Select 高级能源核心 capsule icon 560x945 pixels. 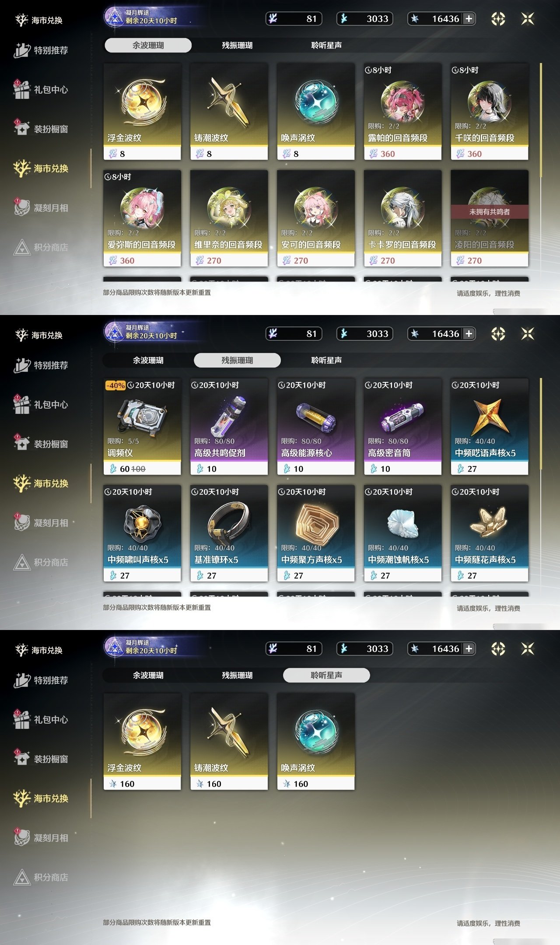(316, 416)
